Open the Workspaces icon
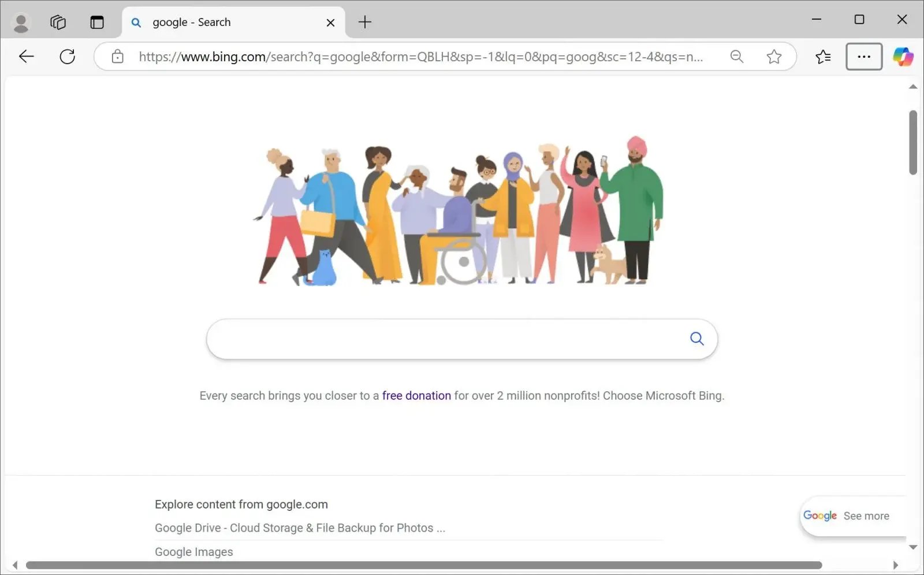The width and height of the screenshot is (924, 575). (x=58, y=23)
